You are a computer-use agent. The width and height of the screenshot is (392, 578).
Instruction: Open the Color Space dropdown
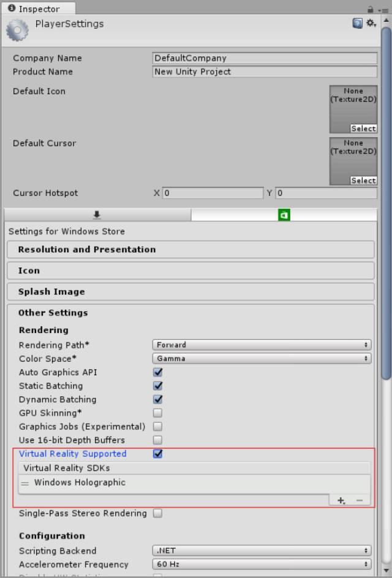[x=262, y=358]
